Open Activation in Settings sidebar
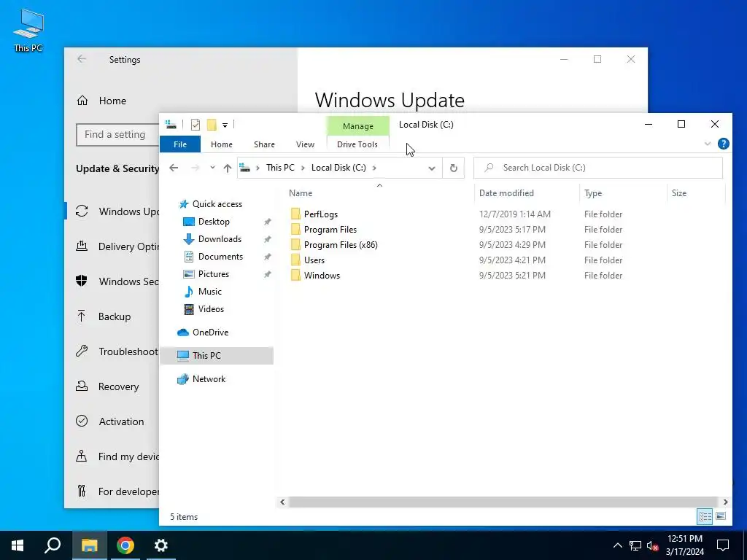Screen dimensions: 747x560 pyautogui.click(x=121, y=421)
